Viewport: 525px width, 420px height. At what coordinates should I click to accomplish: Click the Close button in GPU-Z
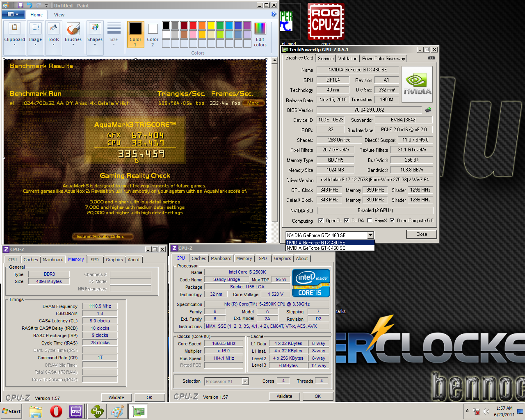tap(422, 234)
